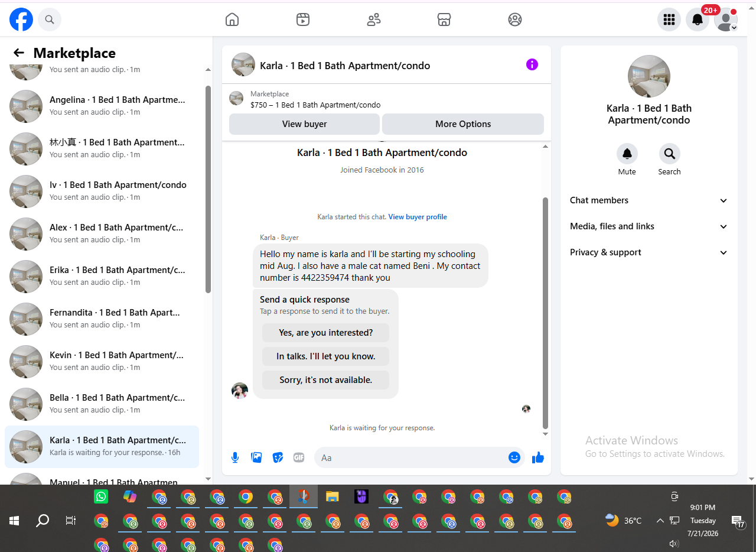Open File Explorer from the taskbar
Image resolution: width=756 pixels, height=552 pixels.
pyautogui.click(x=333, y=496)
